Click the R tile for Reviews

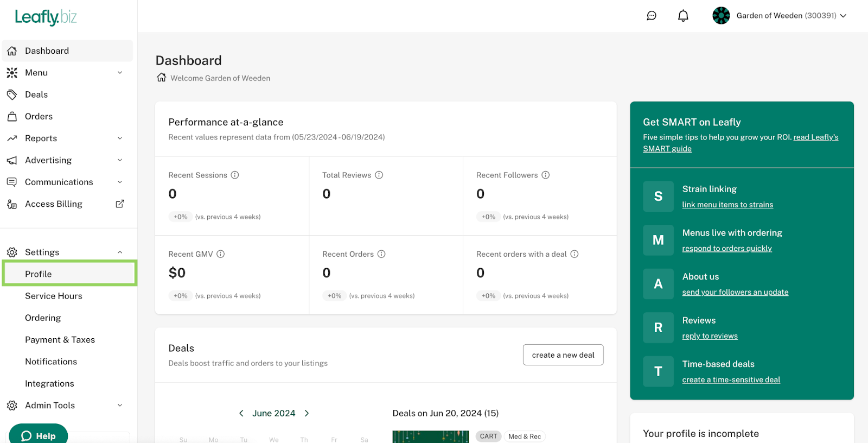658,328
